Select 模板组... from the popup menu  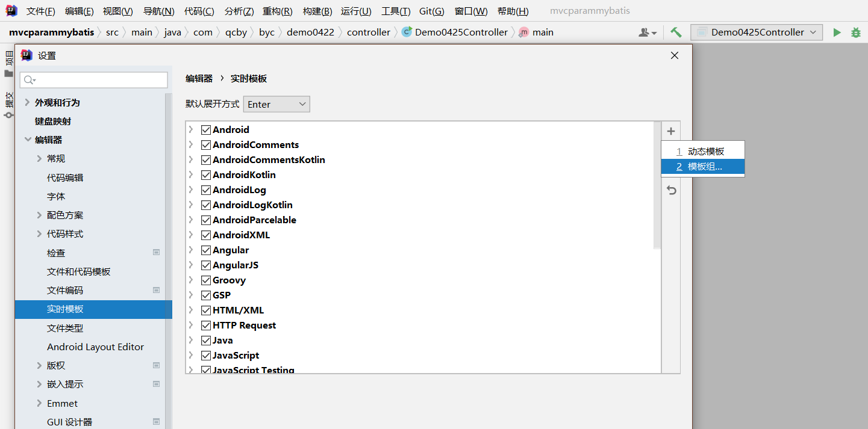coord(703,167)
